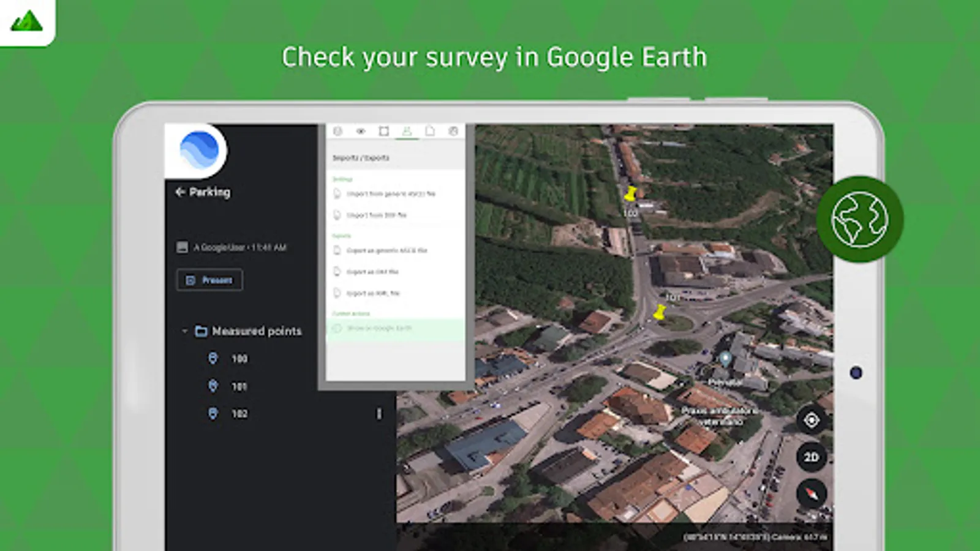Click the yellow pushpin at the roundabout
The width and height of the screenshot is (980, 551).
pyautogui.click(x=660, y=312)
